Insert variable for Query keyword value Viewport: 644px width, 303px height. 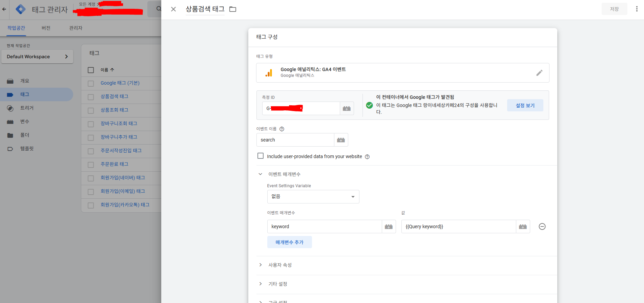click(x=523, y=226)
